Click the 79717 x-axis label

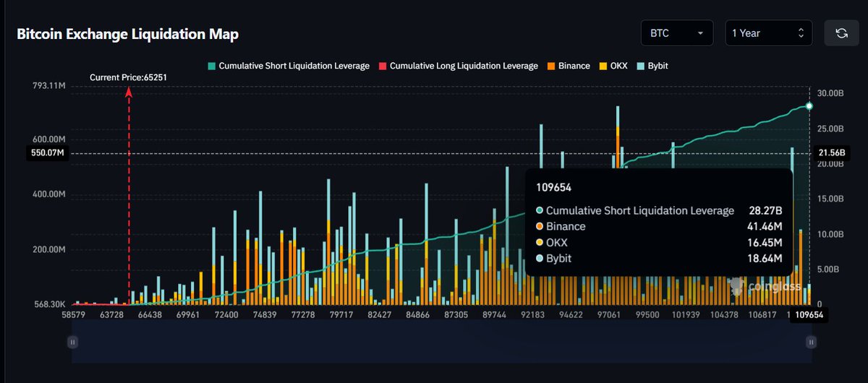[x=341, y=316]
